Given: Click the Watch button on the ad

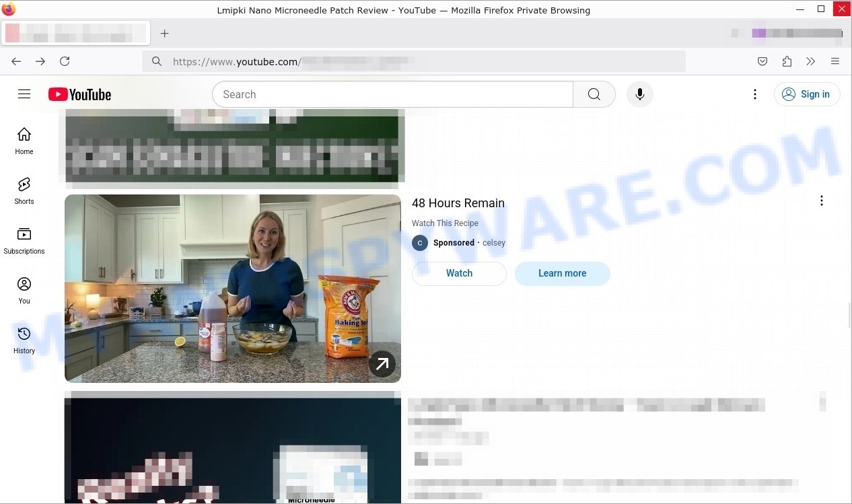Looking at the screenshot, I should pyautogui.click(x=459, y=273).
